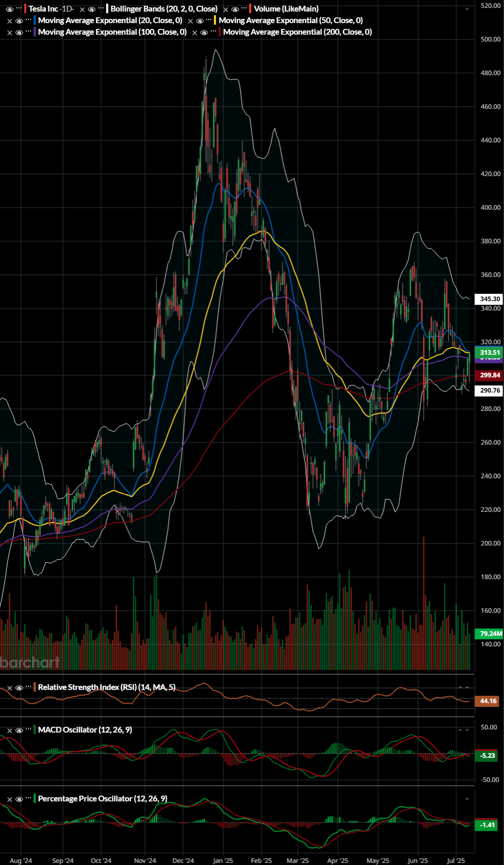Hide the Tesla Inc price series
The height and width of the screenshot is (865, 504).
click(9, 9)
